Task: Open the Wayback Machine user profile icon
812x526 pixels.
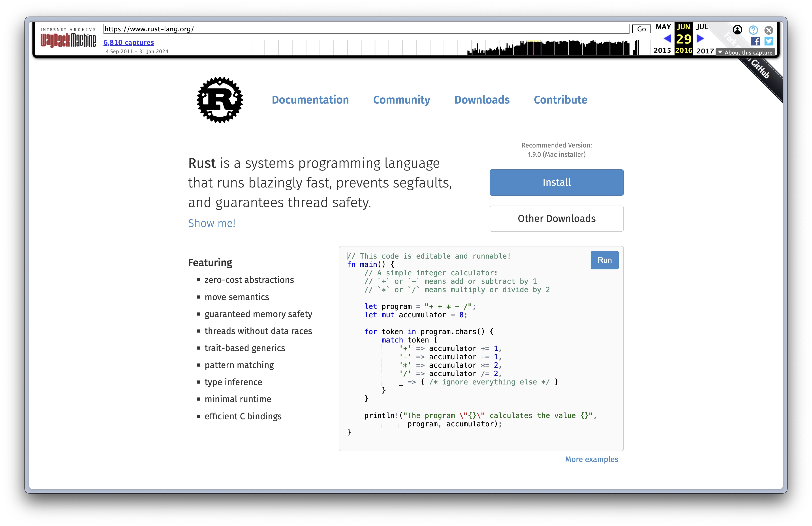Action: pos(738,30)
